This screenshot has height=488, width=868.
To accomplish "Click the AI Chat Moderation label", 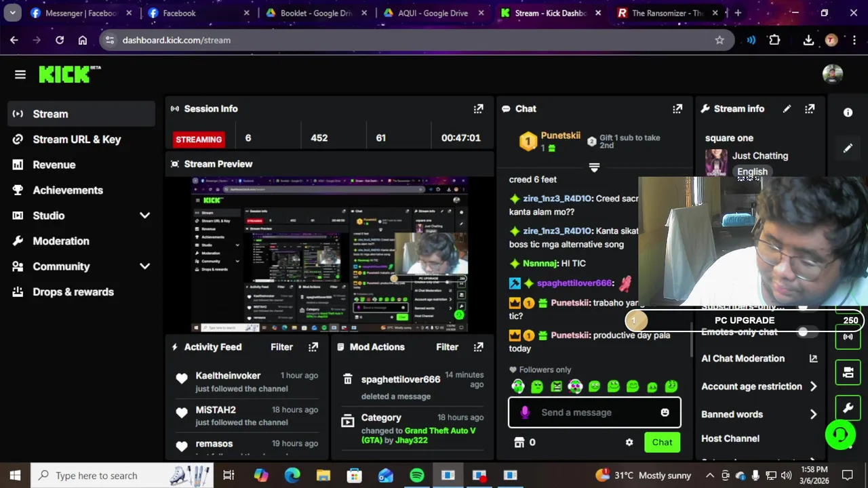I will pyautogui.click(x=743, y=359).
